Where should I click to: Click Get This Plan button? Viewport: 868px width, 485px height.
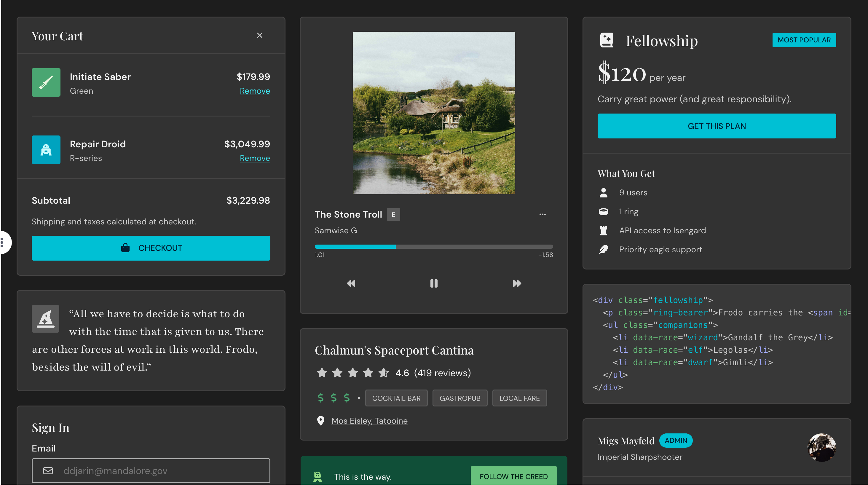click(717, 126)
